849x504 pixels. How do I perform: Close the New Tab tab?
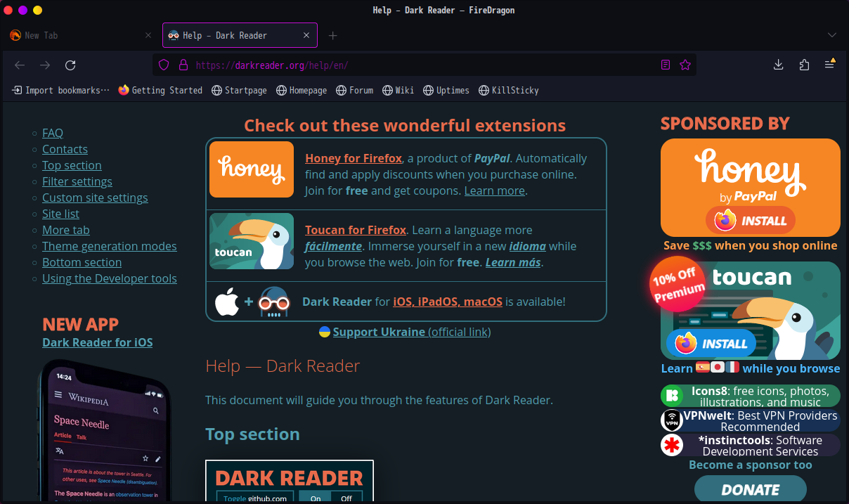[148, 35]
